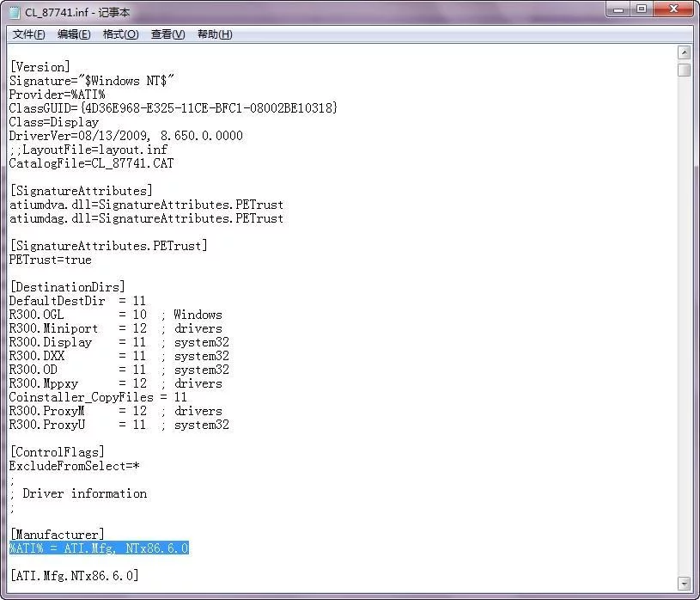Click the vertical scrollbar thumb

[x=684, y=70]
